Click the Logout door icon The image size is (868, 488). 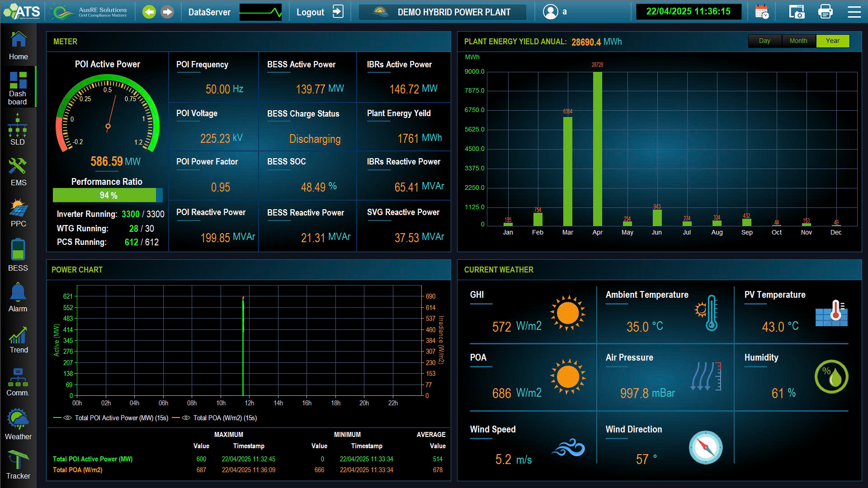click(338, 12)
